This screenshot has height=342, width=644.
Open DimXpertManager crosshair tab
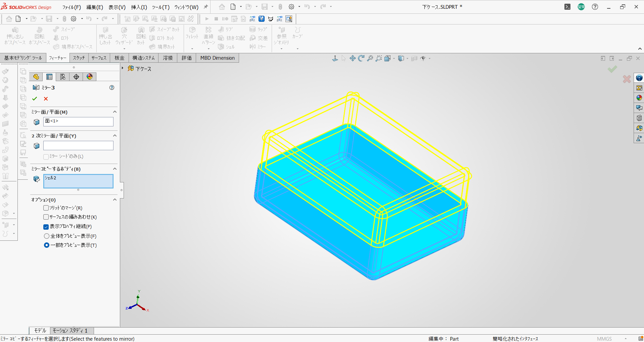76,77
